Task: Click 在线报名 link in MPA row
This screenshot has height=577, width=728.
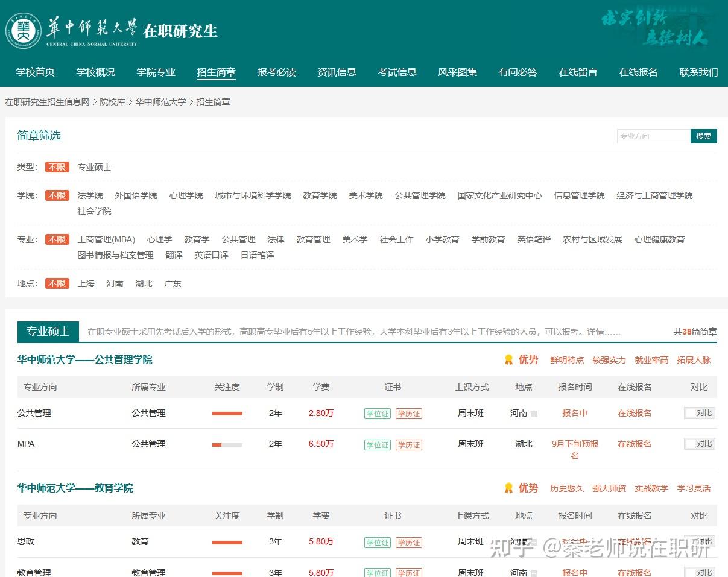Action: (x=635, y=444)
